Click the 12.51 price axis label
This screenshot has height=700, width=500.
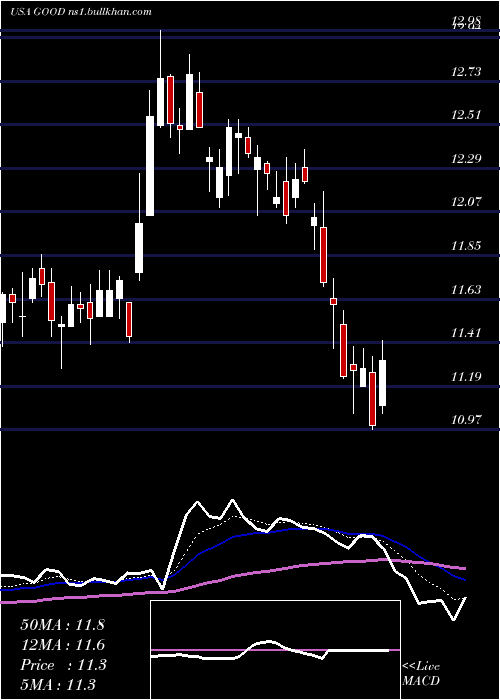point(467,115)
